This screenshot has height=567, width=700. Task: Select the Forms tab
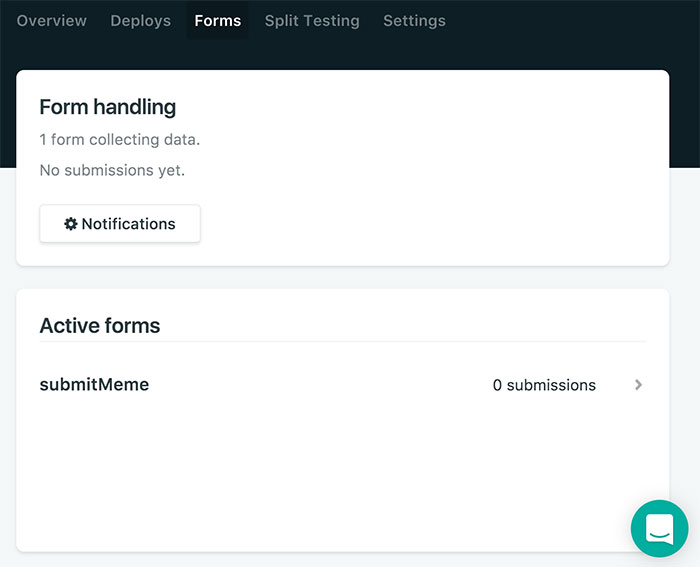point(217,21)
